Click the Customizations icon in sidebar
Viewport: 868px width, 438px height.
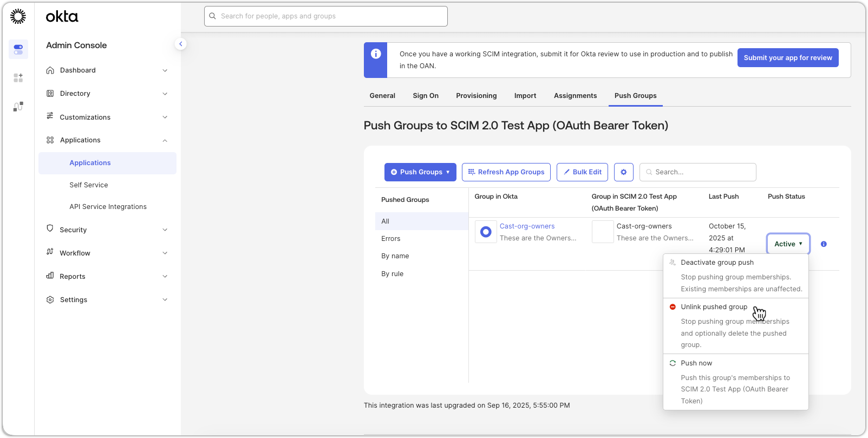click(50, 116)
